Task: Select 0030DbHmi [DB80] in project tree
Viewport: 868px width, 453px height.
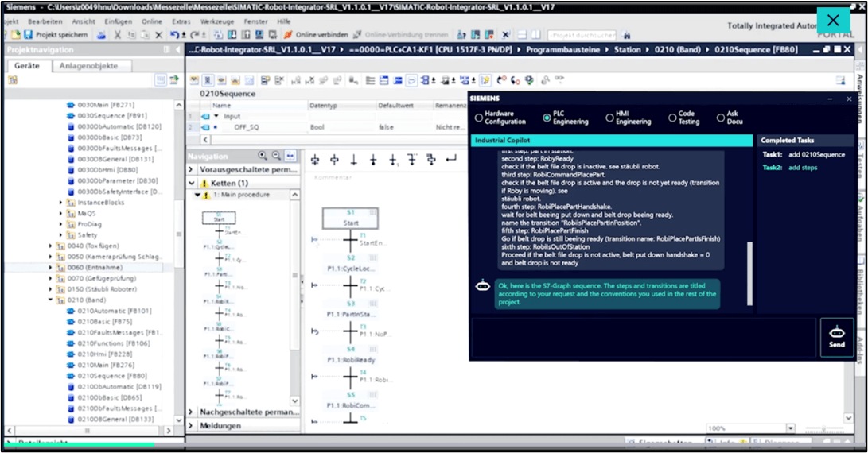Action: pos(103,170)
